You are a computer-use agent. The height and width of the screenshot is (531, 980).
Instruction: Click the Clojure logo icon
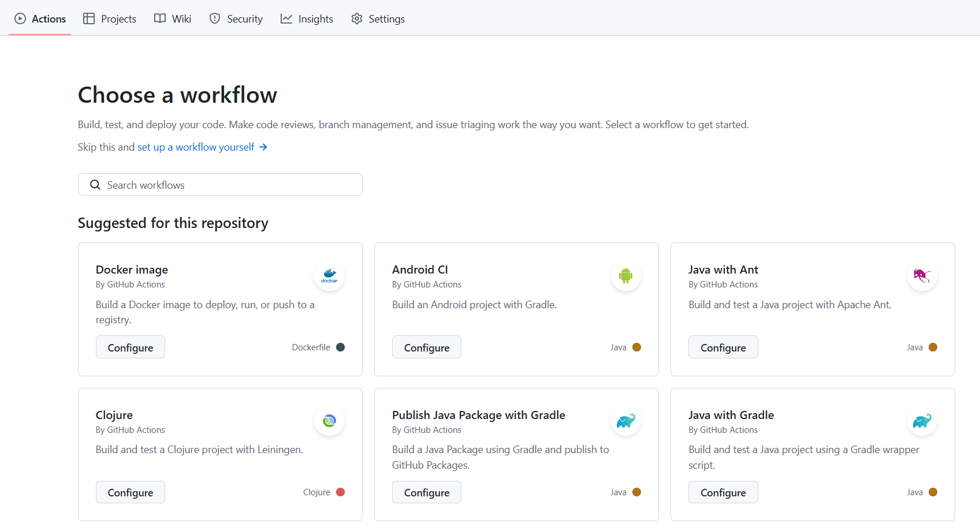[x=329, y=421]
